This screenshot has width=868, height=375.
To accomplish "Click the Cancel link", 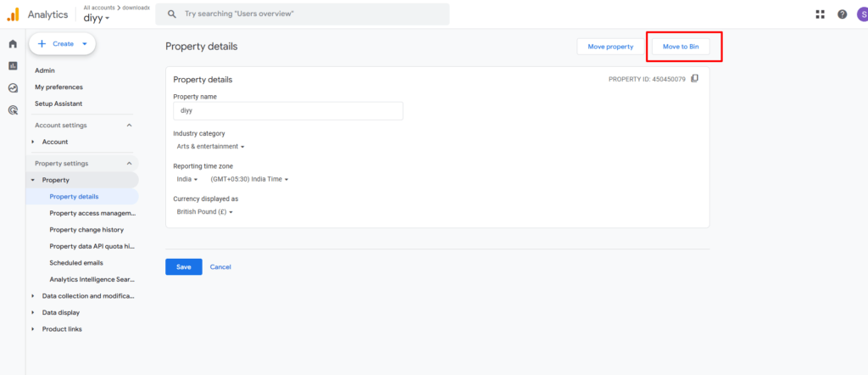I will 220,267.
